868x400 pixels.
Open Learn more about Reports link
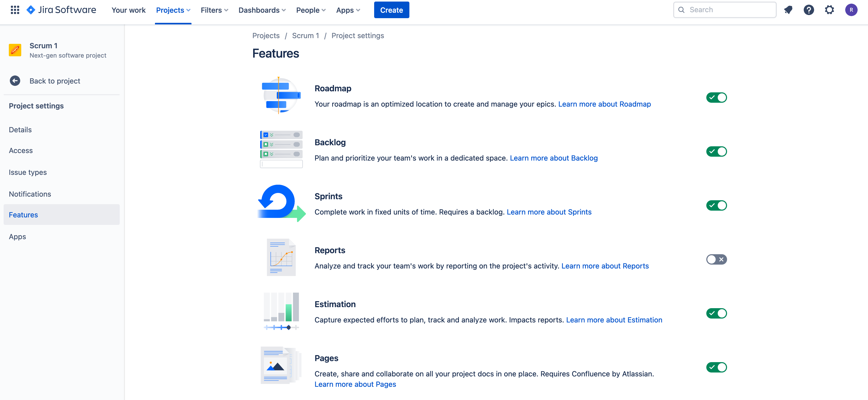coord(605,266)
